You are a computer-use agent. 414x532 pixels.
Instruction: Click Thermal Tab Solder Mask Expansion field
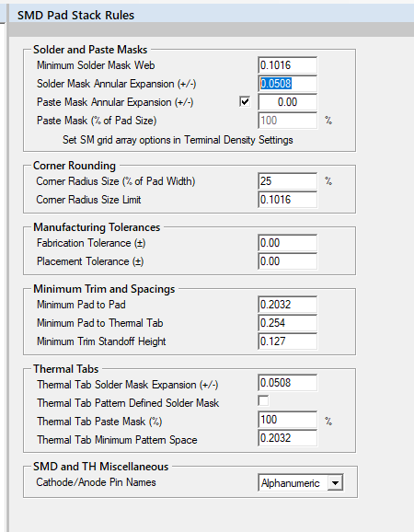point(287,383)
